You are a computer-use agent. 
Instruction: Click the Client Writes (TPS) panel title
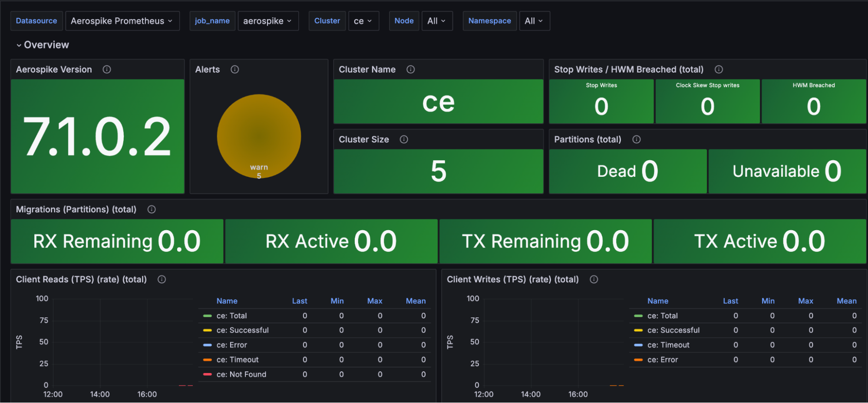(x=513, y=279)
